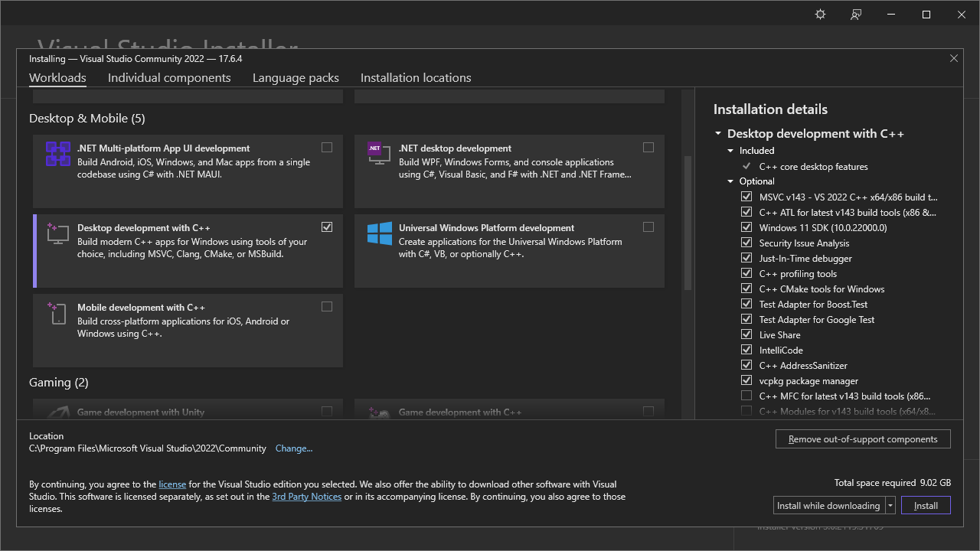Click the Desktop development with C++ monitor icon

coord(57,233)
